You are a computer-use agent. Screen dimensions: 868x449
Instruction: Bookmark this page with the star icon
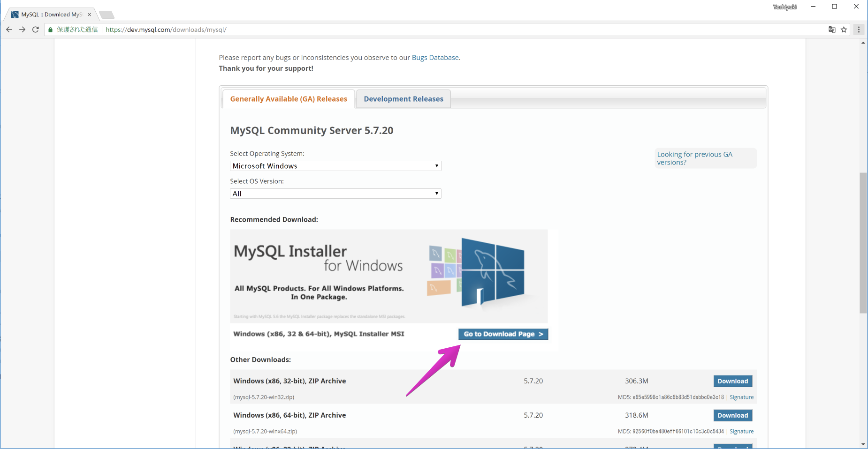845,30
